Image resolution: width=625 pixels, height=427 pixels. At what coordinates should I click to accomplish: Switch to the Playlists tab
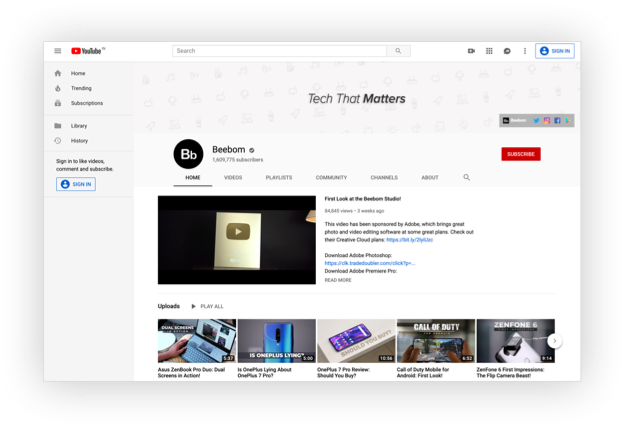(279, 177)
